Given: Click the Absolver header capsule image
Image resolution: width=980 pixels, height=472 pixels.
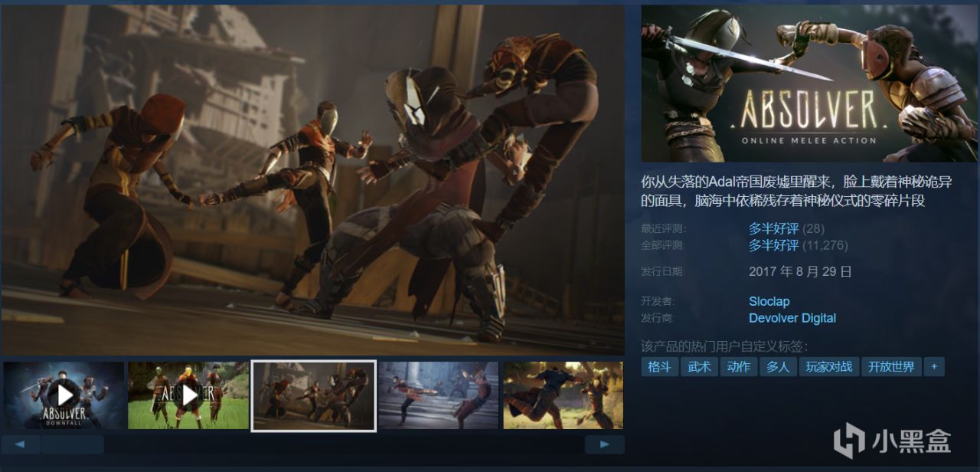Looking at the screenshot, I should pos(809,84).
